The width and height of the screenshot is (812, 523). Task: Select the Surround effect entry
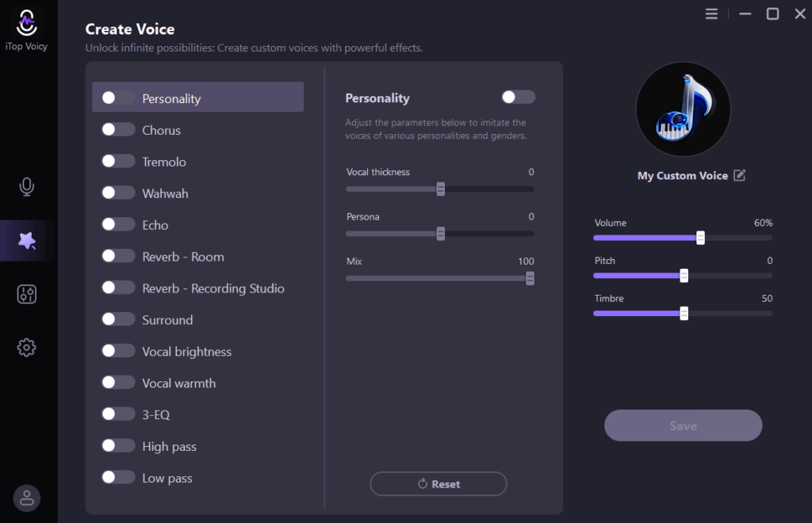point(167,320)
